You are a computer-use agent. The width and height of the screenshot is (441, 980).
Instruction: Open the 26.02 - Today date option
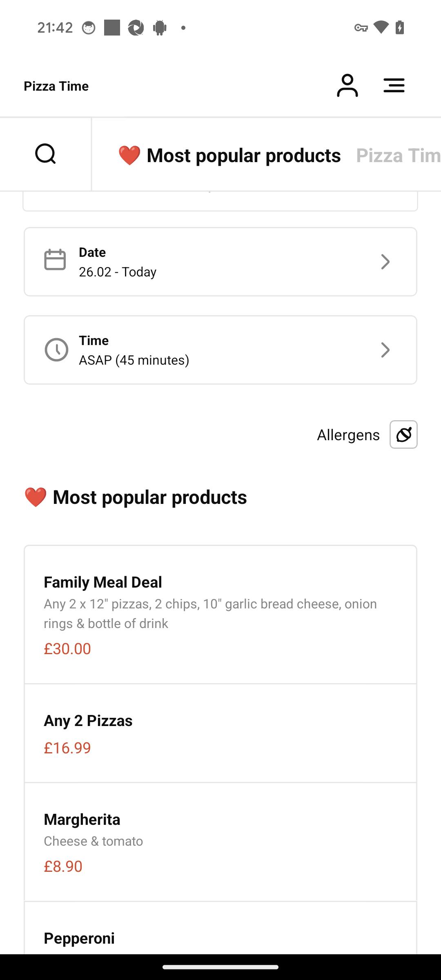pyautogui.click(x=118, y=272)
